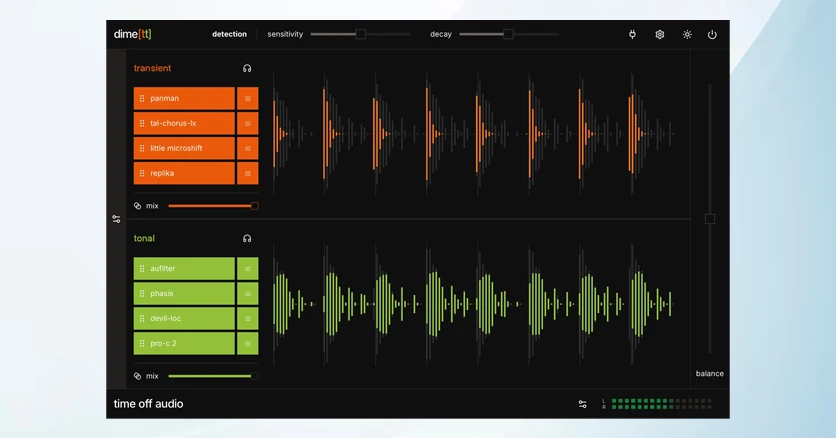836x438 pixels.
Task: Click sliders icon on left sidebar
Action: tap(116, 219)
